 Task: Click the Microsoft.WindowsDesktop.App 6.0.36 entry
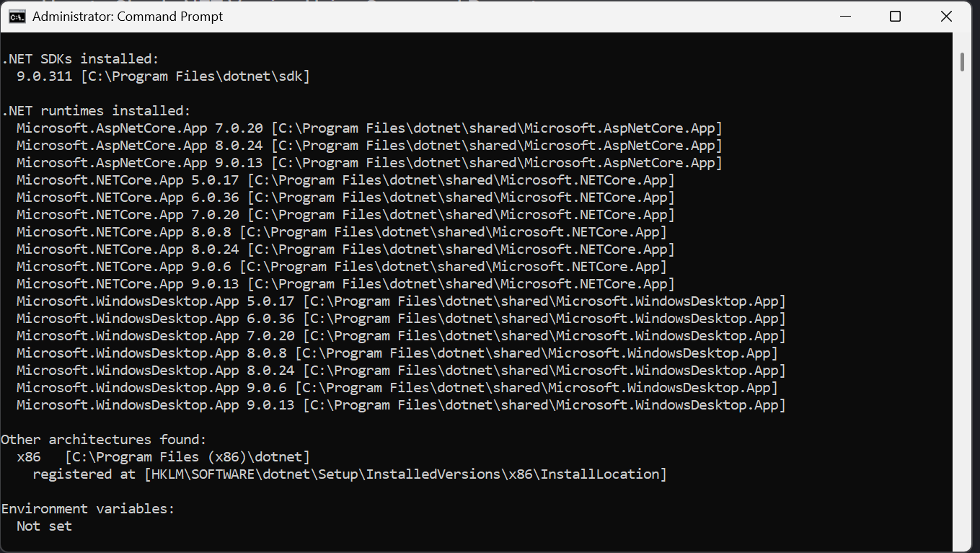tap(155, 319)
